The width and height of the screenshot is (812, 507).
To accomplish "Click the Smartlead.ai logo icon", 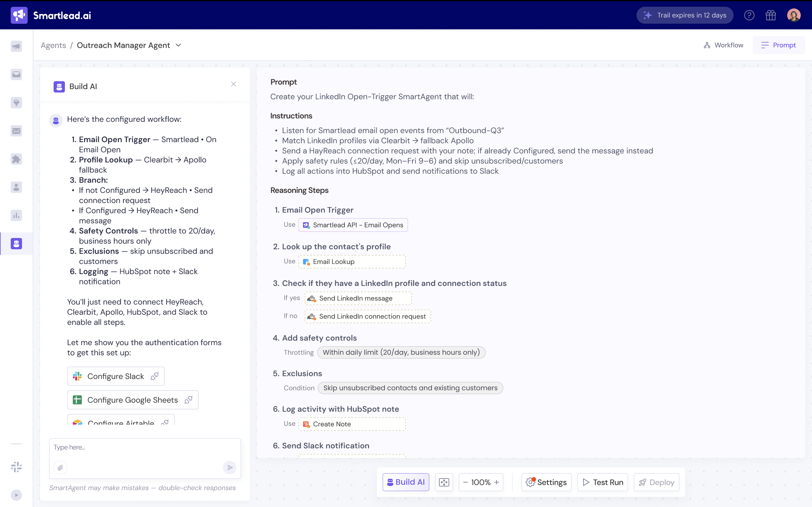I will coord(19,15).
